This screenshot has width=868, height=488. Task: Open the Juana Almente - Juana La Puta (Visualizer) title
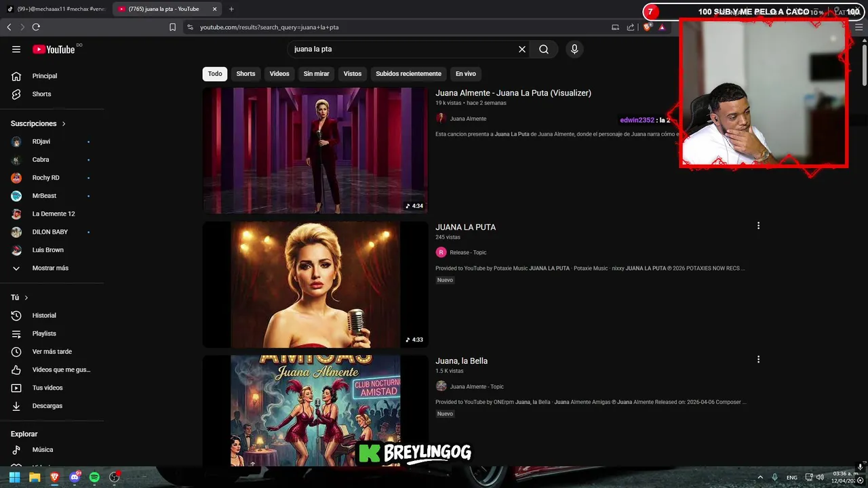point(513,93)
